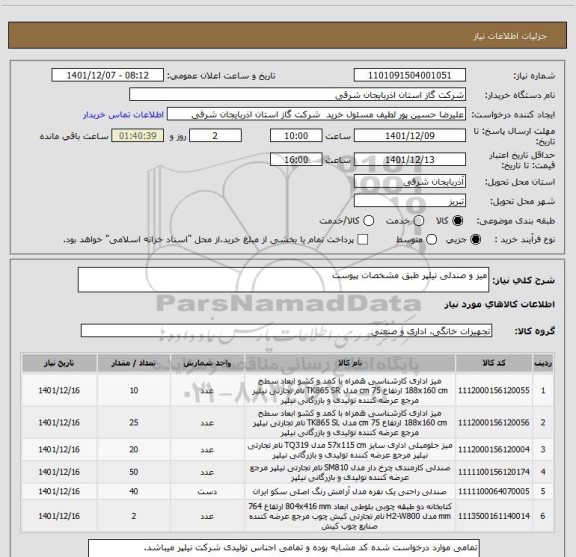Image resolution: width=576 pixels, height=557 pixels.
Task: Click product code 111200156120056
Action: click(x=494, y=423)
